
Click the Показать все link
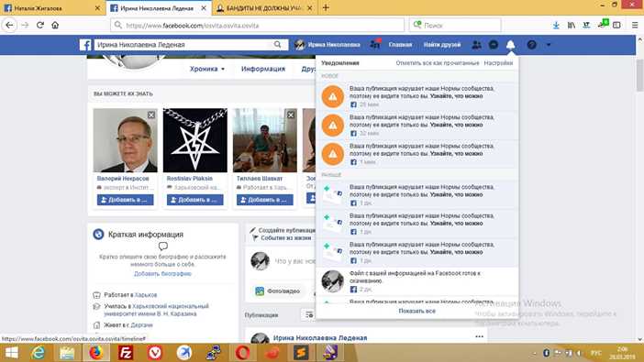pos(416,311)
